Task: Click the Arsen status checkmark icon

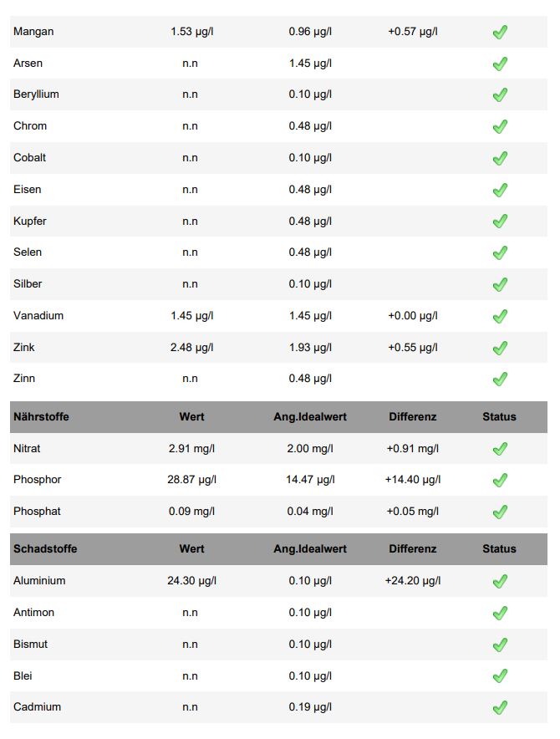Action: coord(500,64)
